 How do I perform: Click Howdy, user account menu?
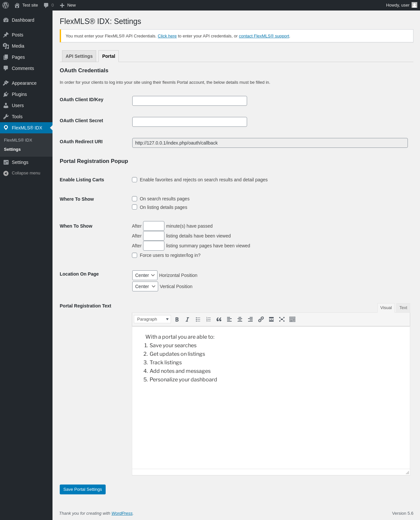[401, 5]
